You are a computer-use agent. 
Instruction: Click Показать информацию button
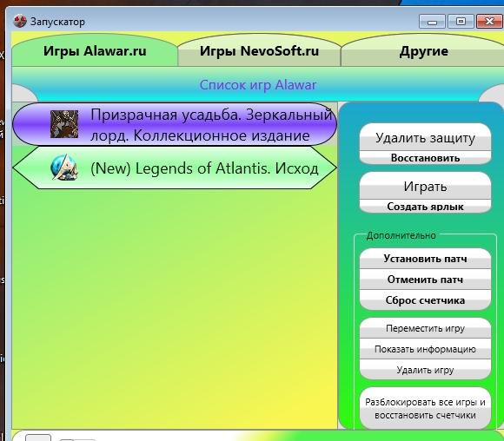tap(425, 349)
